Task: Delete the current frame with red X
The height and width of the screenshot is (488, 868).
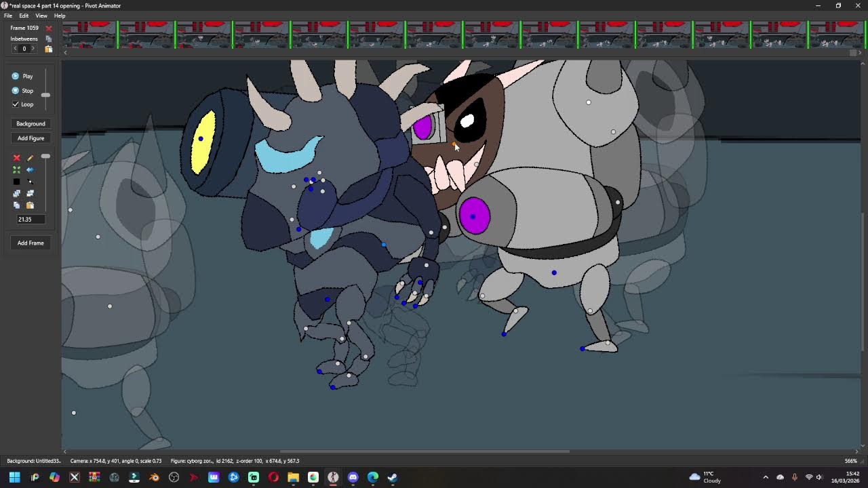Action: (49, 28)
